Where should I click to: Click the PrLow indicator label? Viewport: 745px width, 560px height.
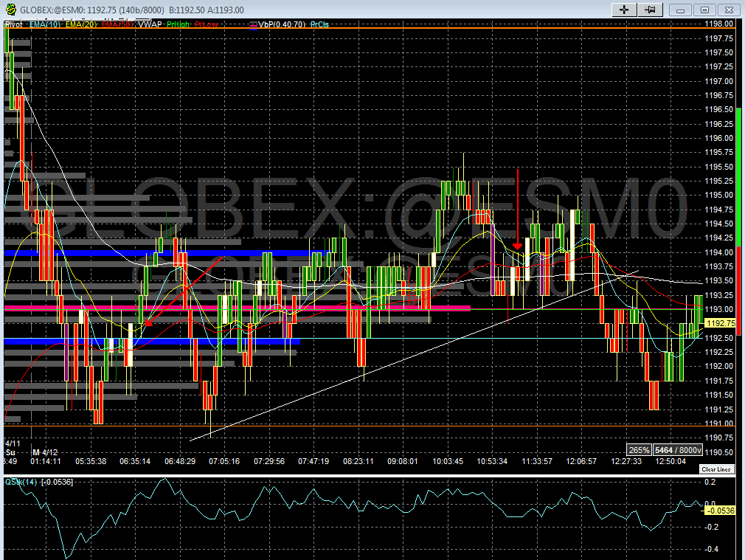[207, 24]
